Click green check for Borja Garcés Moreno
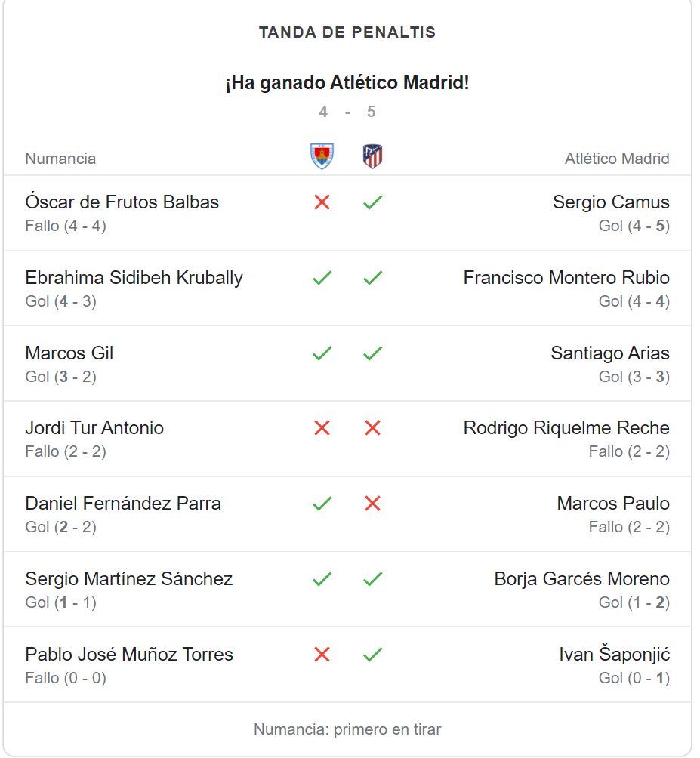 point(373,578)
